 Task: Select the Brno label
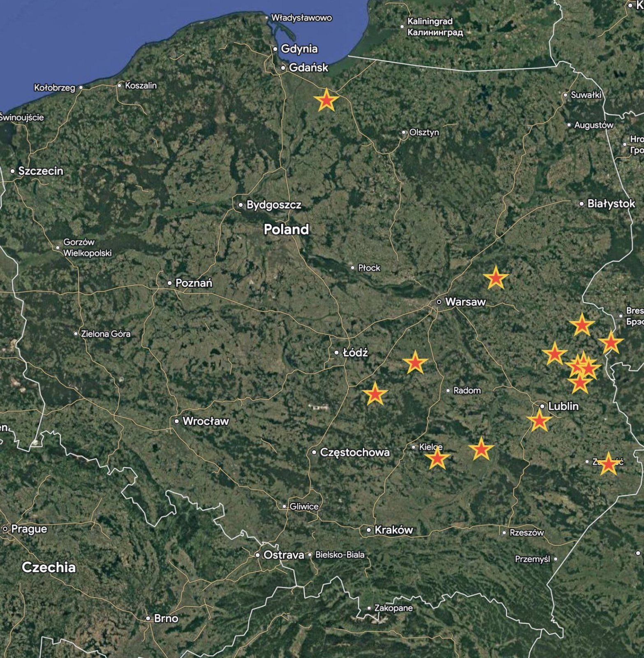click(x=166, y=619)
